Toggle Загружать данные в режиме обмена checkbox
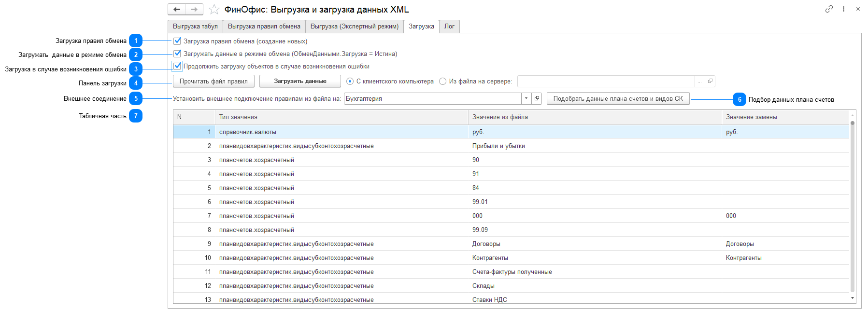868x313 pixels. click(x=177, y=54)
